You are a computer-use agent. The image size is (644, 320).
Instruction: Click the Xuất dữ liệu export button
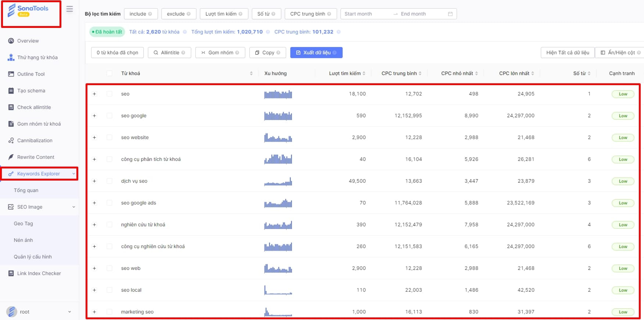click(x=316, y=52)
